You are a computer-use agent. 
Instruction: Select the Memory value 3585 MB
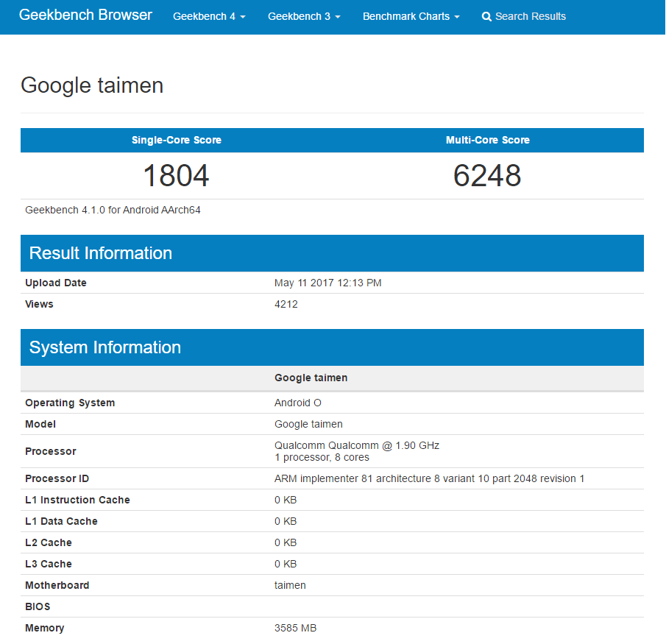(x=296, y=628)
